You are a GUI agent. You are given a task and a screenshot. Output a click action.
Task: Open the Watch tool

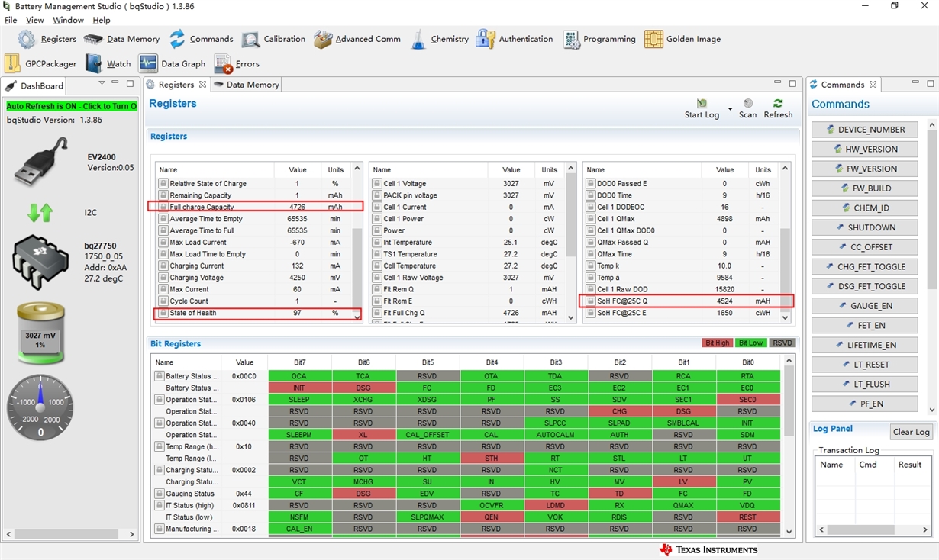tap(108, 63)
